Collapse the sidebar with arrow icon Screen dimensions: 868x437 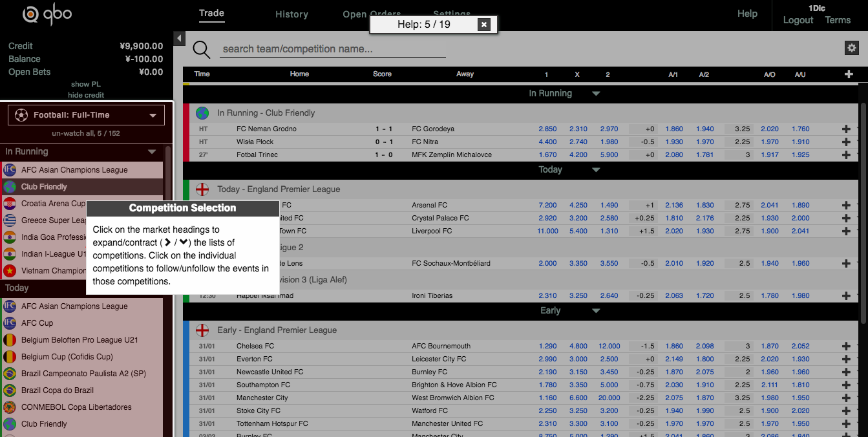point(180,38)
